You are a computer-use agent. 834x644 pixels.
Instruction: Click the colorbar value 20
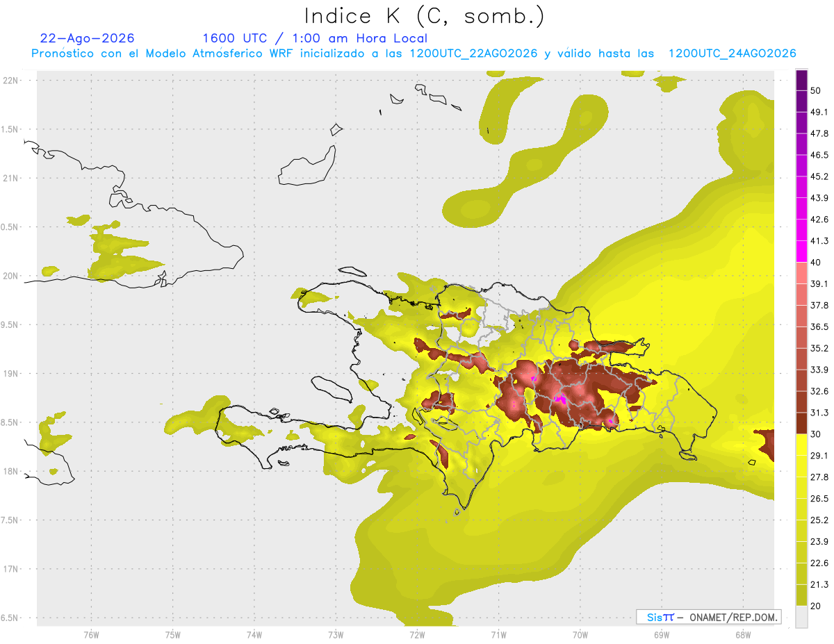(817, 606)
